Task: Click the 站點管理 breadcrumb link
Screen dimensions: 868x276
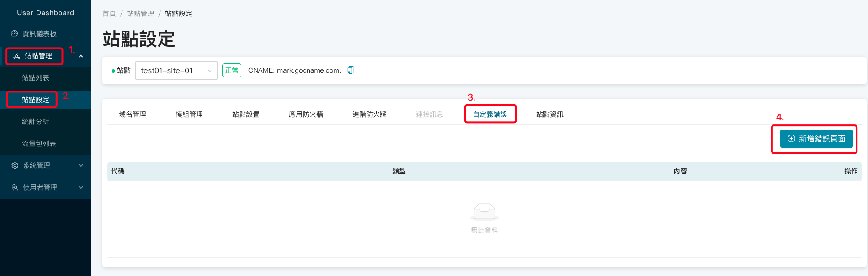Action: (140, 14)
